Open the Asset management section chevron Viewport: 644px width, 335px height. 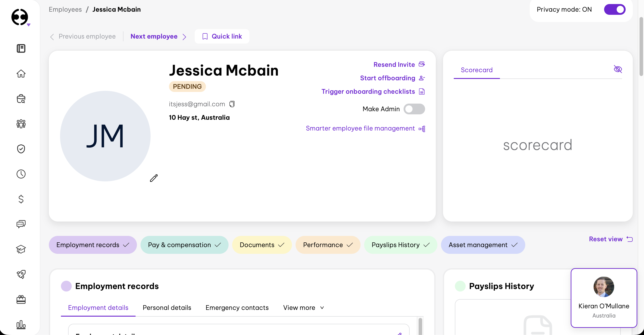coord(515,245)
